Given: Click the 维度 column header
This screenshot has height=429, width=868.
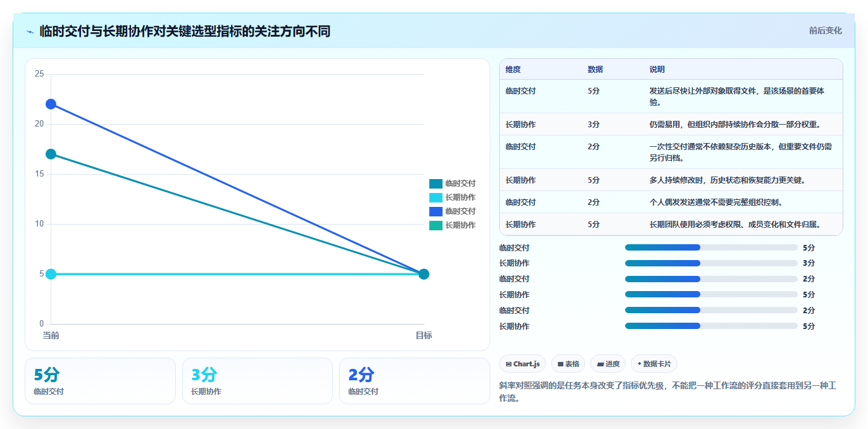Looking at the screenshot, I should pos(513,70).
